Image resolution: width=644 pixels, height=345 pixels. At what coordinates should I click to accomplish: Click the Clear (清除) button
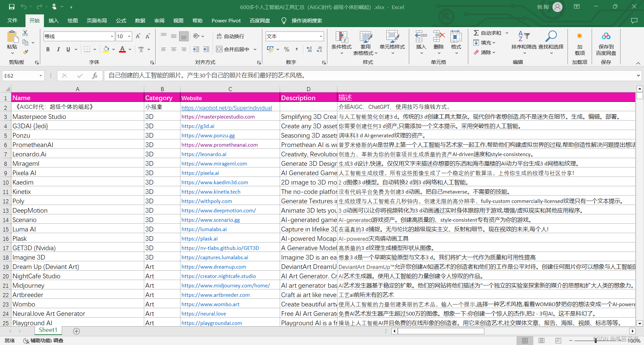[x=484, y=52]
